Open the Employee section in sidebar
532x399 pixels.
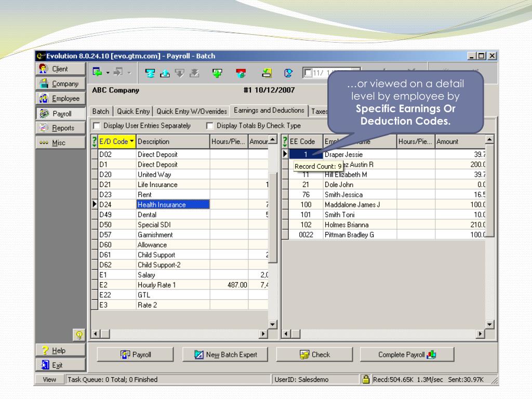(60, 98)
